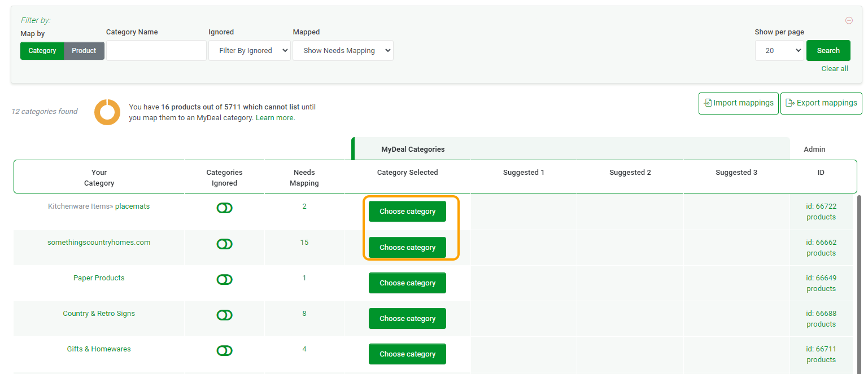Open somethingscountryhomes.com category link
868x374 pixels.
pos(99,243)
